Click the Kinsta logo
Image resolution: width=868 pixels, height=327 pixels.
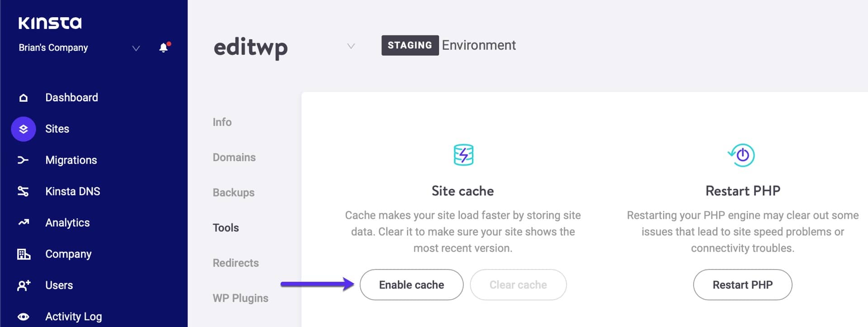coord(50,23)
